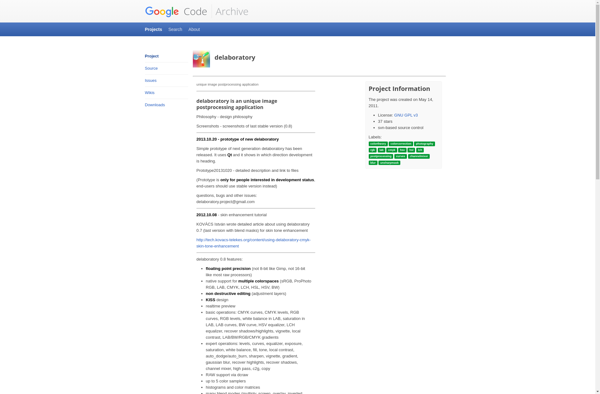Open the tech.kovacs-telekes.org skin tone tutorial link

(x=253, y=243)
